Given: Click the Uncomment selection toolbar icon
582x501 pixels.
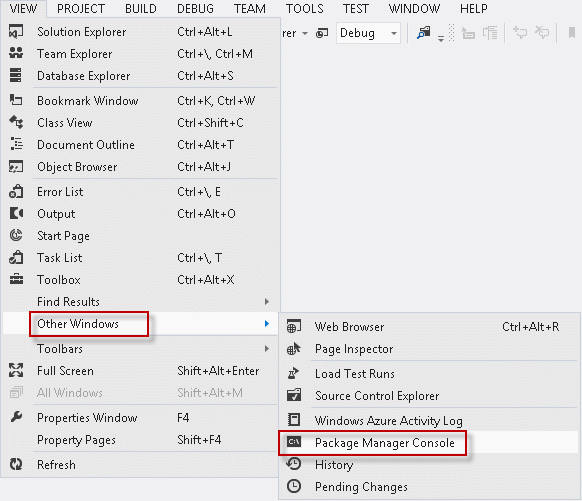Looking at the screenshot, I should tap(542, 33).
